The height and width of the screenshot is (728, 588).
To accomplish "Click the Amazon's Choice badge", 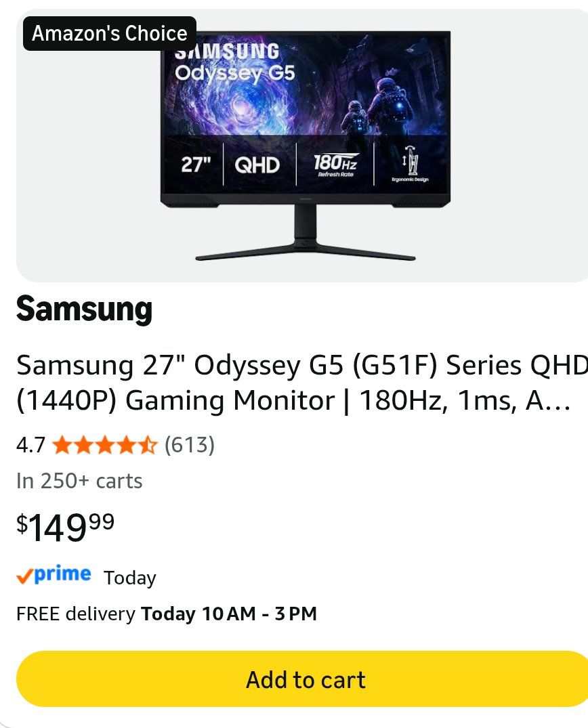I will (x=110, y=33).
